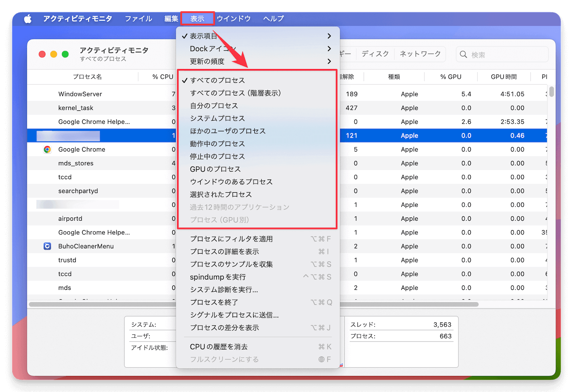The image size is (573, 392).
Task: Expand the 更新の頻度 submenu
Action: [x=258, y=61]
